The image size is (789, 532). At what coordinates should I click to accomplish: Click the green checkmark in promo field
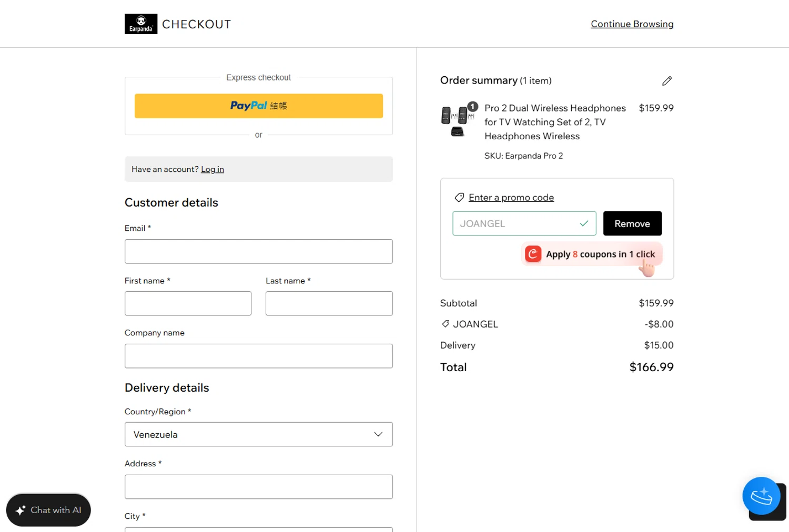(x=584, y=223)
